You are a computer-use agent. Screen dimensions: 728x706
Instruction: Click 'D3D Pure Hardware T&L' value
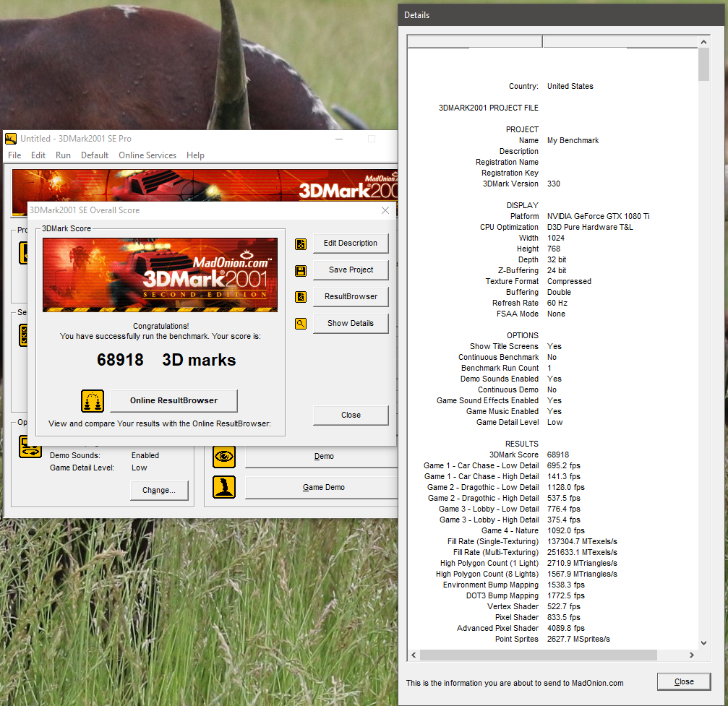[x=590, y=227]
